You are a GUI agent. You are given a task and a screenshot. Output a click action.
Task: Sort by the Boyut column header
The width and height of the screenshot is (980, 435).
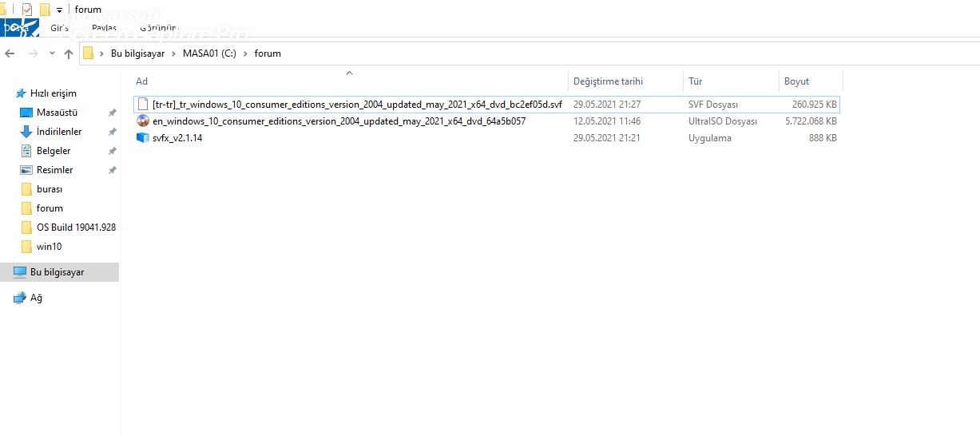pos(796,81)
